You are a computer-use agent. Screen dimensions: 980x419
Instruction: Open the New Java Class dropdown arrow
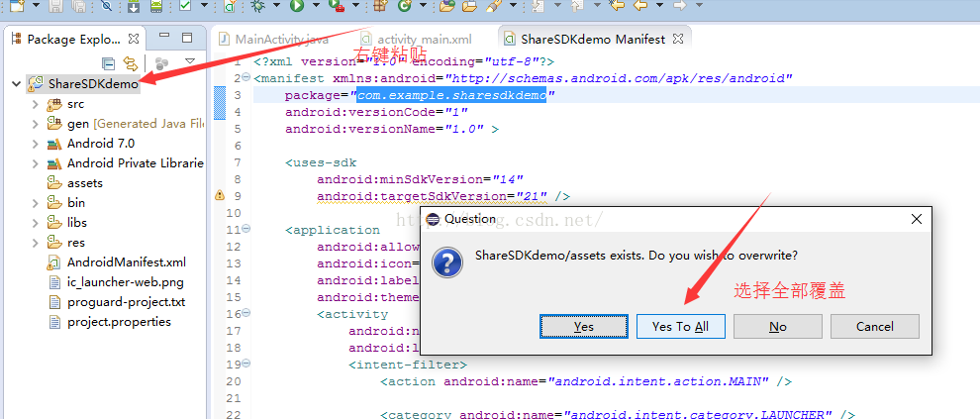[423, 5]
